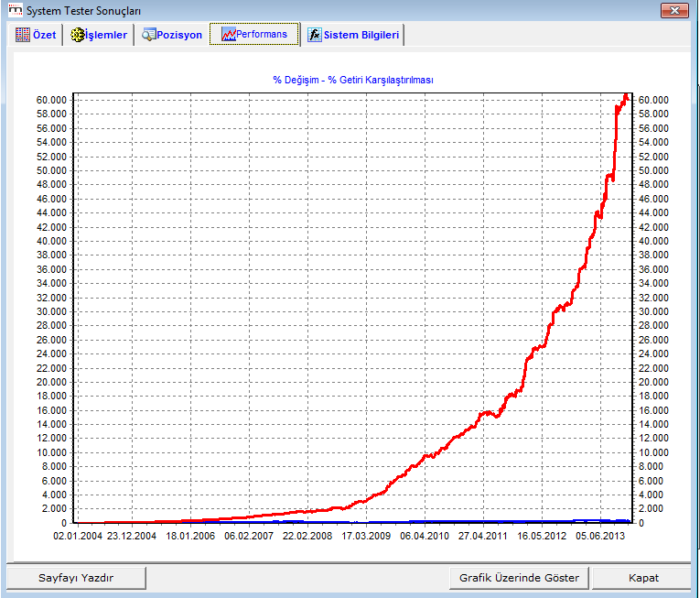Screen dimensions: 700x598
Task: Click the Performans chart icon
Action: tap(229, 34)
